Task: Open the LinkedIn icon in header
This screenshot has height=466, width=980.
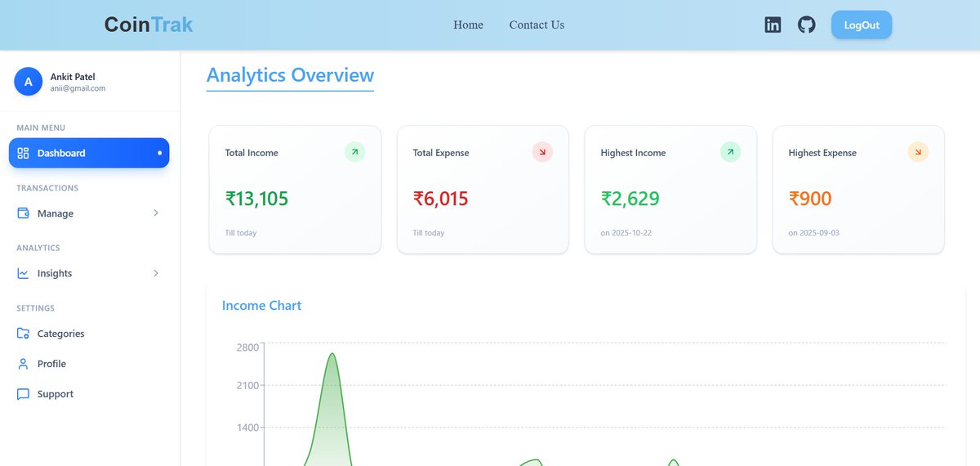Action: 773,25
